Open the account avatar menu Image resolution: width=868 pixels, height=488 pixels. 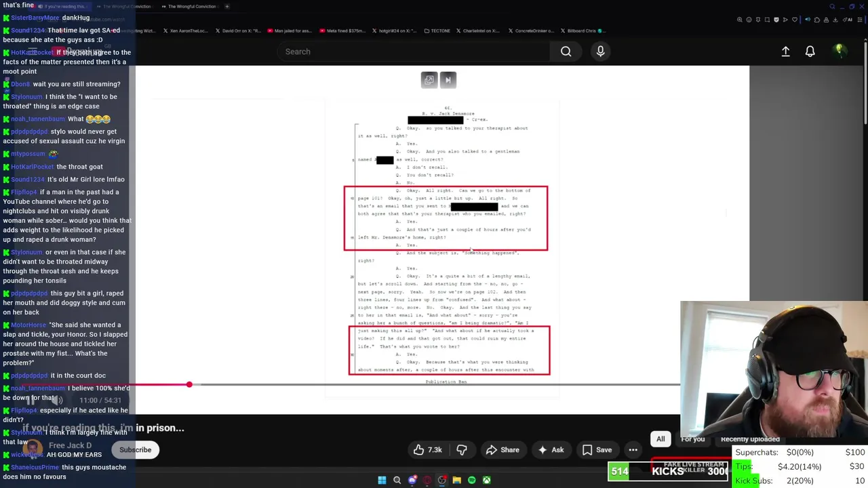coord(839,50)
